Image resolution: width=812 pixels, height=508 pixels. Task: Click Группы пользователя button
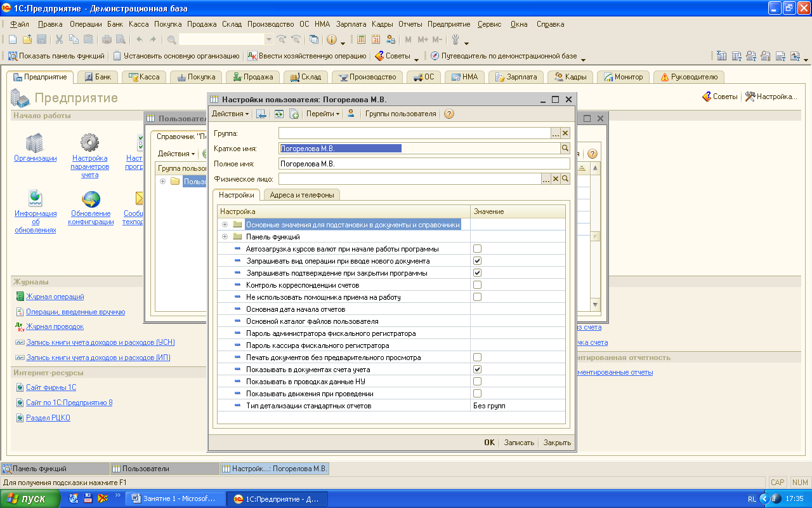400,114
